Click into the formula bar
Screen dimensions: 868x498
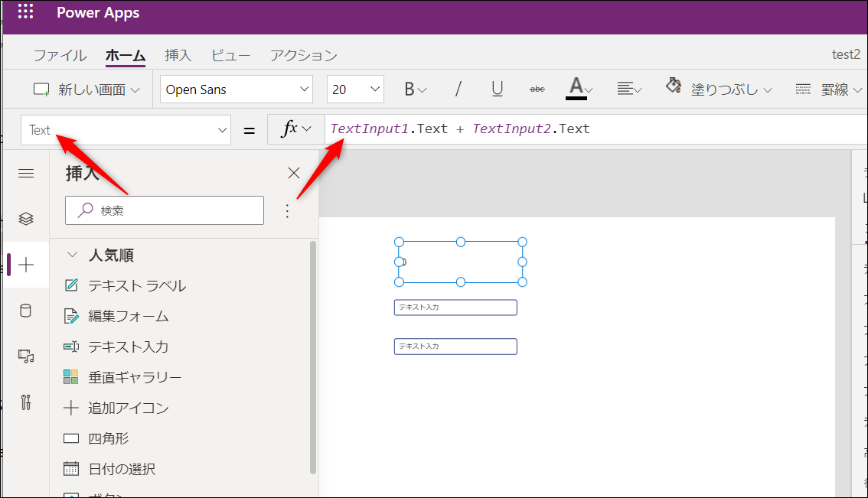596,129
